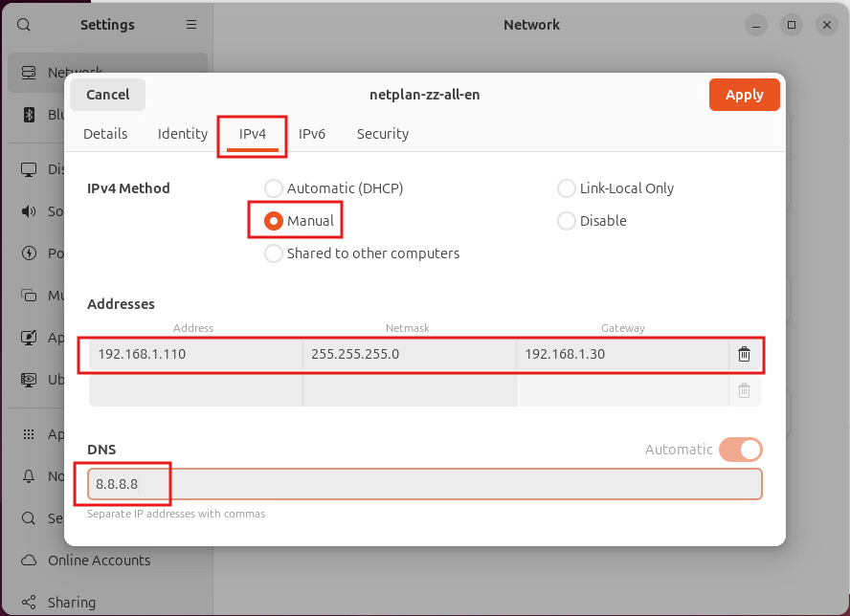The height and width of the screenshot is (616, 850).
Task: Minimize the Settings window
Action: [755, 25]
